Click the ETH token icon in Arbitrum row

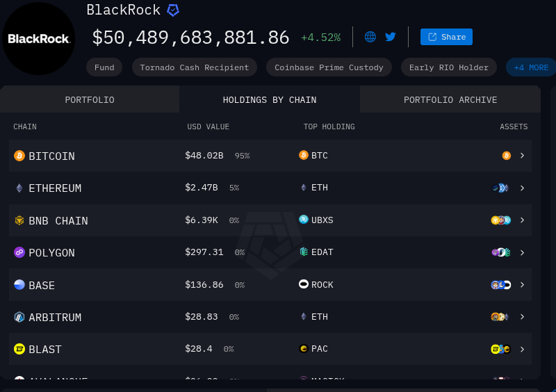(304, 316)
